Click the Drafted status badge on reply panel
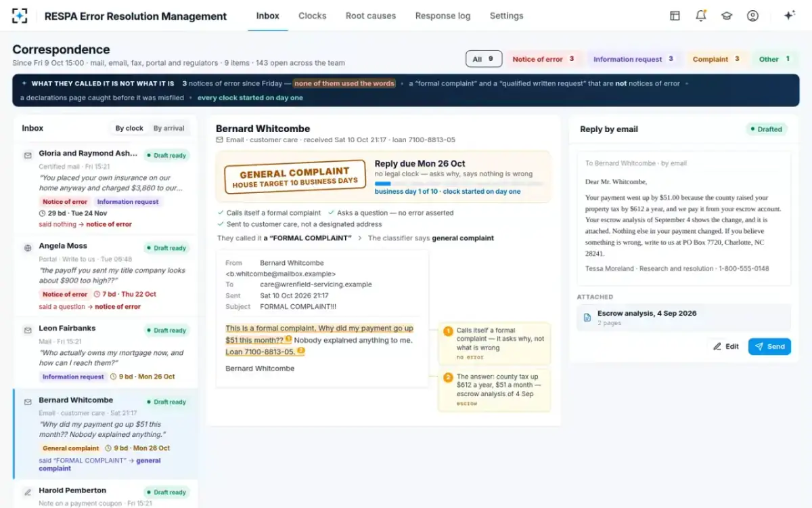The height and width of the screenshot is (508, 812). (x=766, y=129)
